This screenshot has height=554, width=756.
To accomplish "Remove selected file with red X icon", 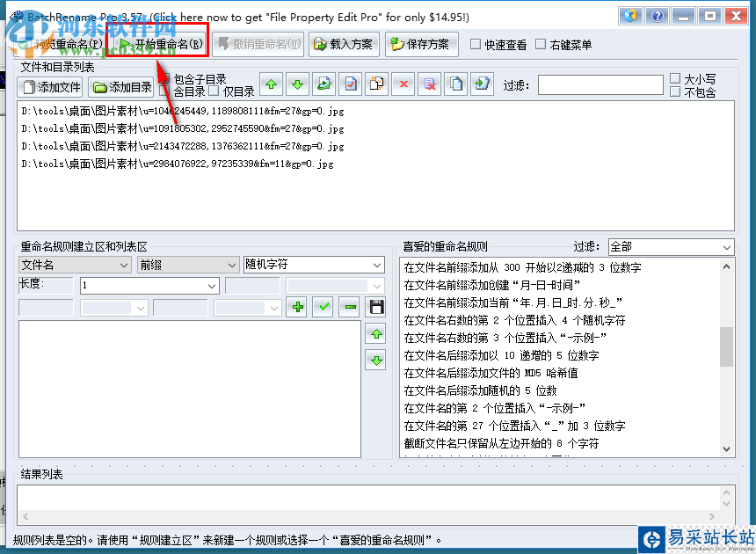I will coord(403,85).
